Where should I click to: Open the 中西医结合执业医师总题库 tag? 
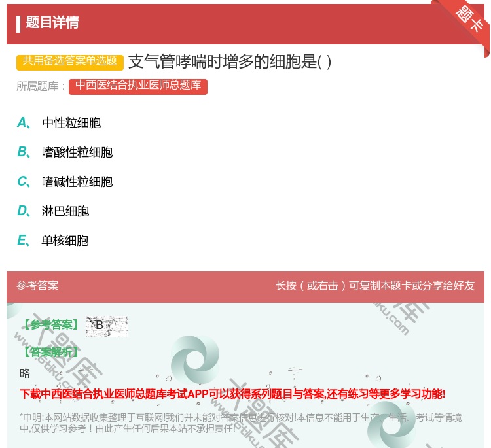pos(138,86)
